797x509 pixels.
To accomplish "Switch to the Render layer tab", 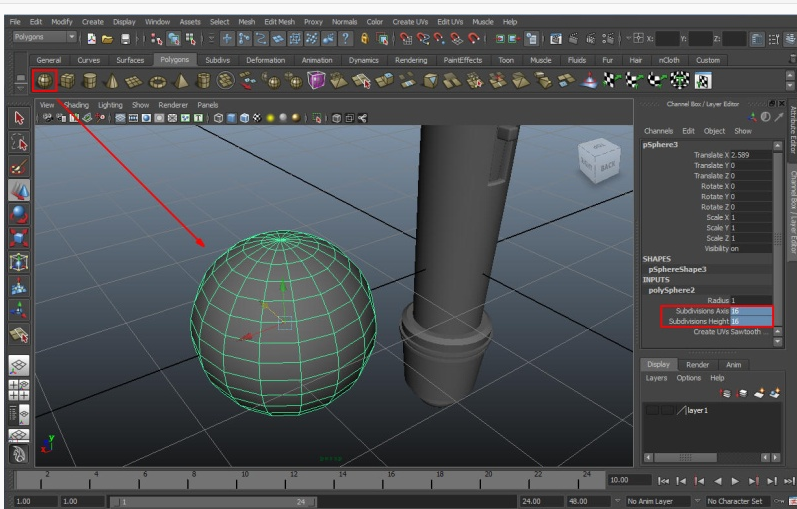I will click(x=697, y=365).
